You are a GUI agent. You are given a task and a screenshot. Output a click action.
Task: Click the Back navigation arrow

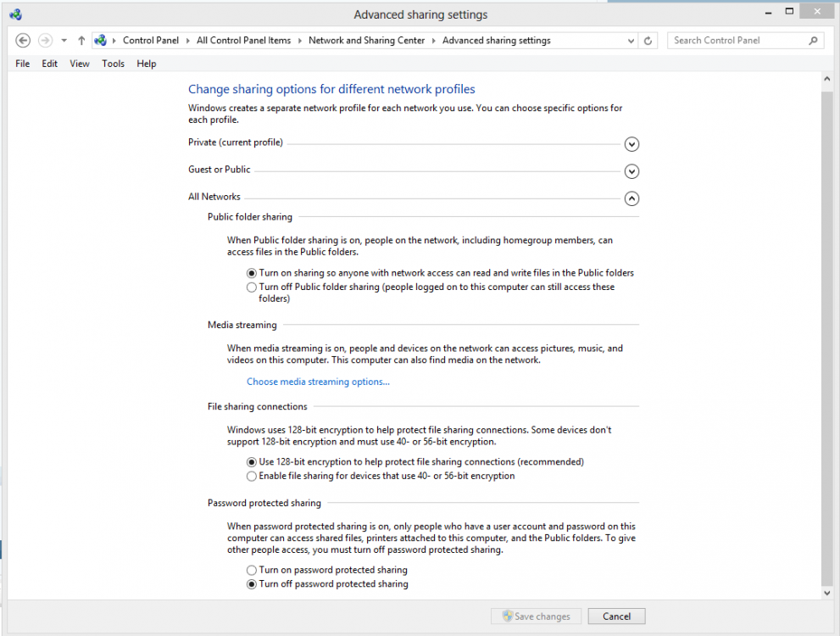(x=23, y=40)
